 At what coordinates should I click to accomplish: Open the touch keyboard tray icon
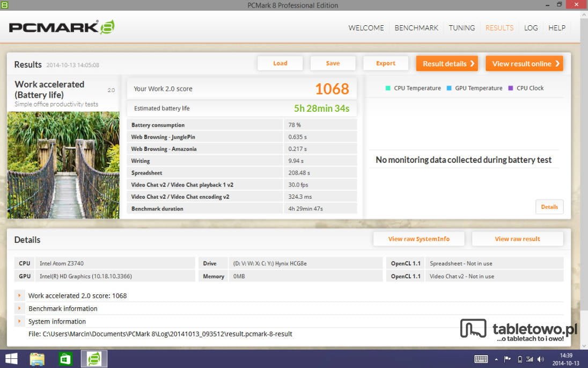[x=481, y=359]
